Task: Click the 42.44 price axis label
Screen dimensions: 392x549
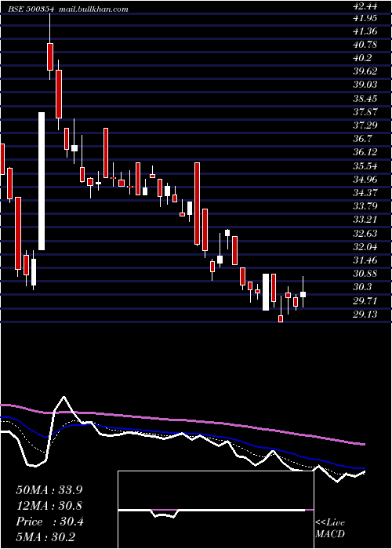Action: click(365, 5)
